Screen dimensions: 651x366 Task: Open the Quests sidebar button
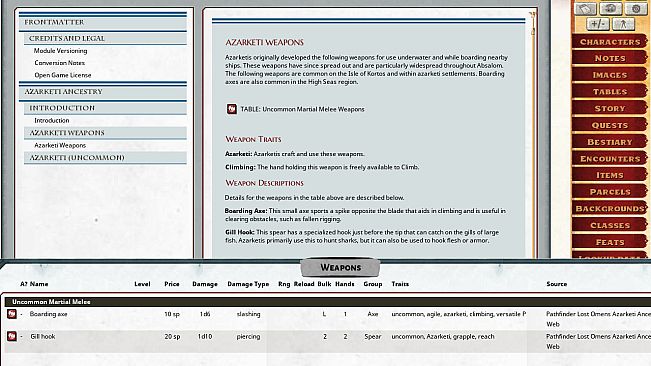(609, 125)
